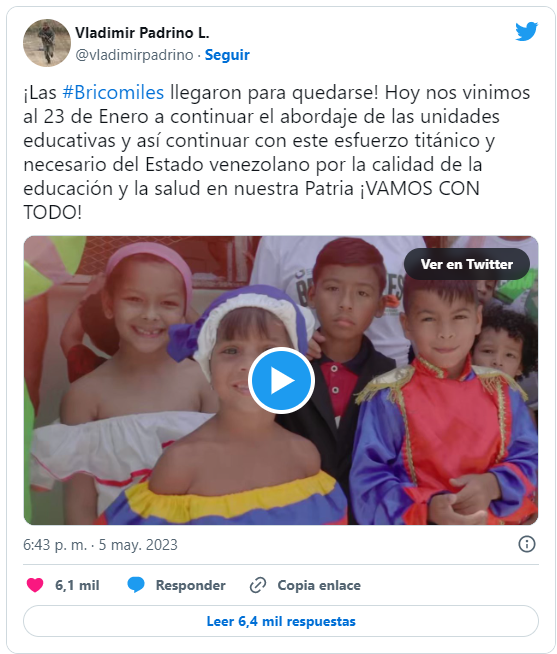Open the Twitter bird logo link
This screenshot has width=557, height=654.
tap(526, 32)
